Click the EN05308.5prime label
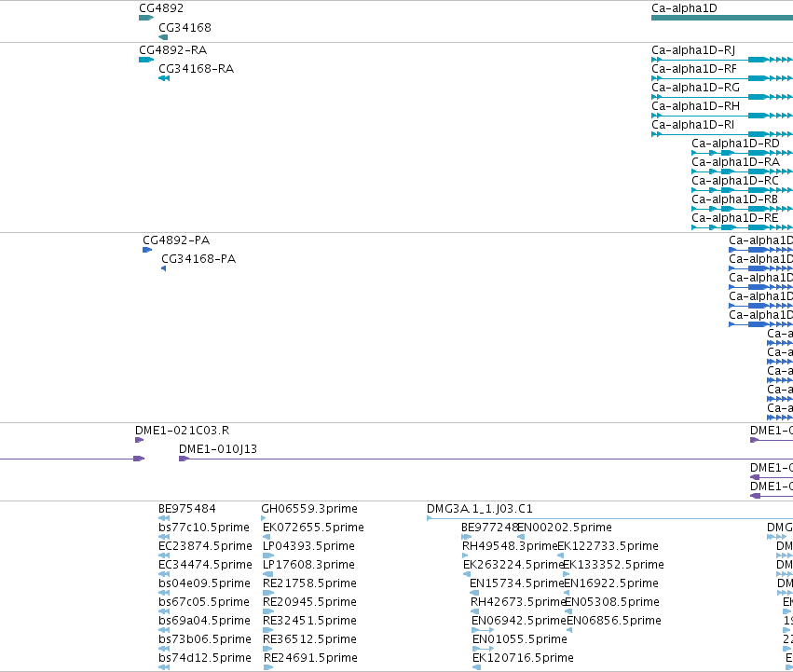793x672 pixels. pyautogui.click(x=612, y=603)
